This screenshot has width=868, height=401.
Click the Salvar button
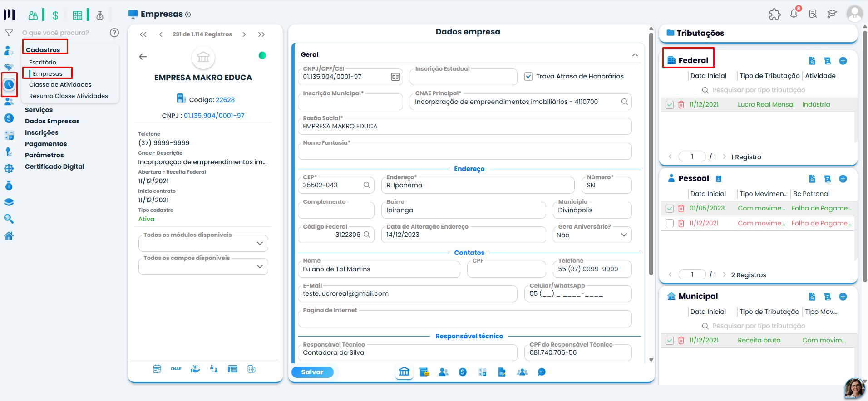312,372
